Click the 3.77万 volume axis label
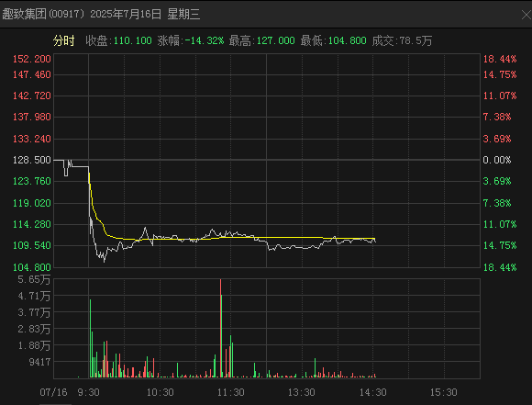Image resolution: width=532 pixels, height=405 pixels. (x=34, y=312)
